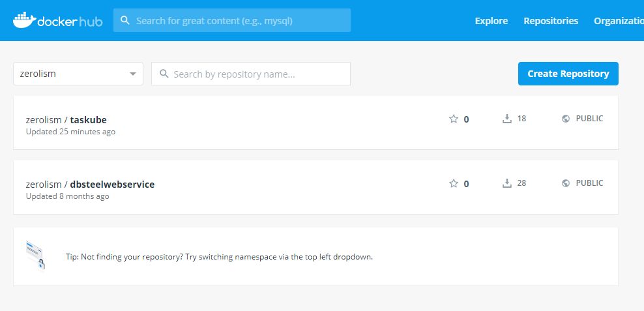
Task: Click the star icon on dbsteelwebservice row
Action: pyautogui.click(x=454, y=183)
